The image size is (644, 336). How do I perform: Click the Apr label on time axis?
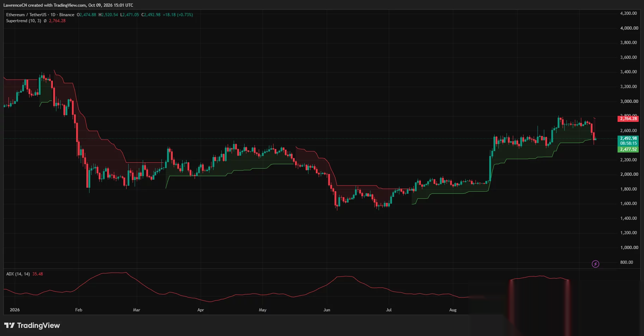point(201,310)
